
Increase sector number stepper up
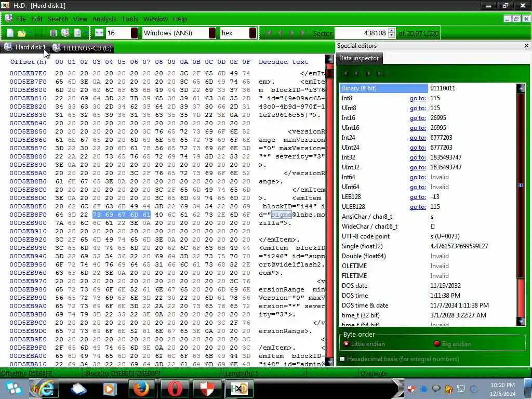(392, 31)
